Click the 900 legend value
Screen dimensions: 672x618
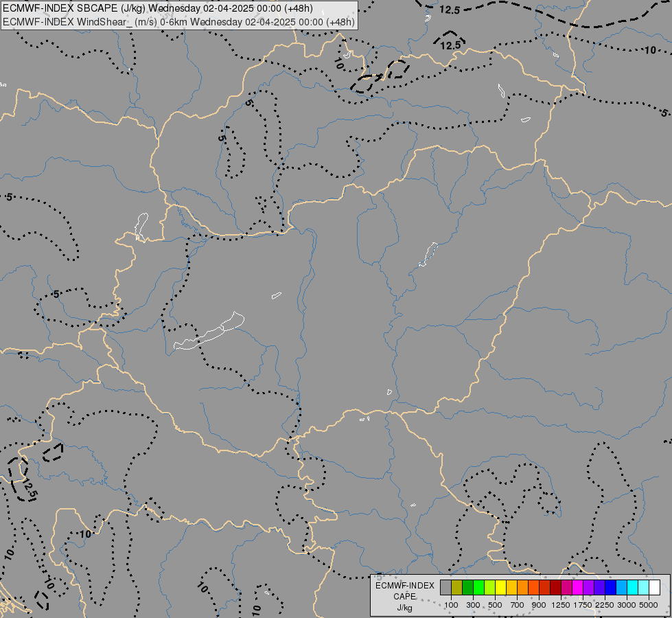[x=539, y=605]
